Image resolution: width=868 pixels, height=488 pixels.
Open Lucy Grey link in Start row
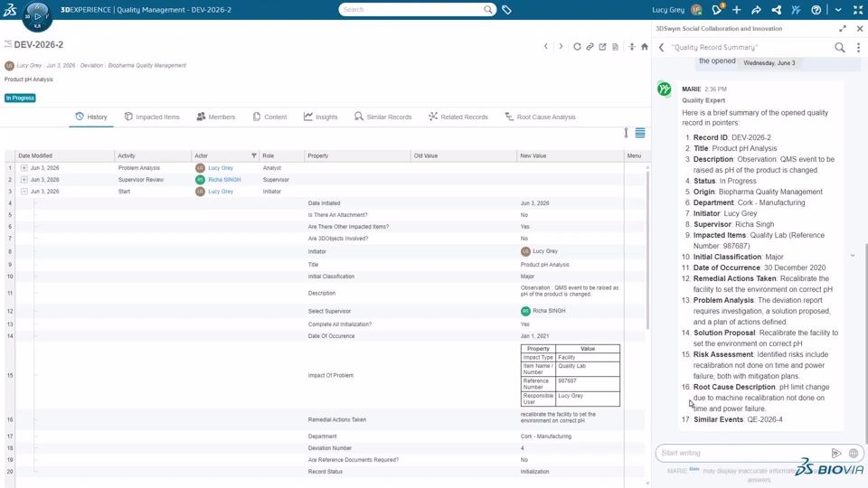pos(221,192)
